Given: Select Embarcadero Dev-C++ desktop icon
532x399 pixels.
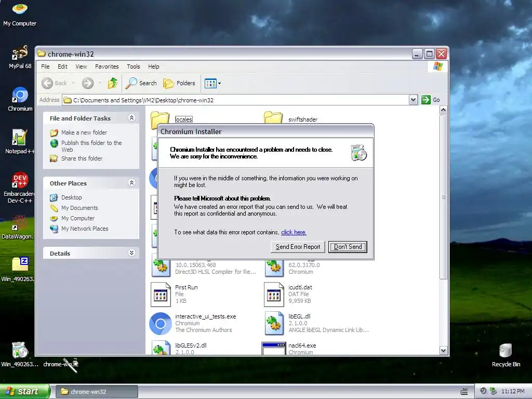Looking at the screenshot, I should 20,188.
